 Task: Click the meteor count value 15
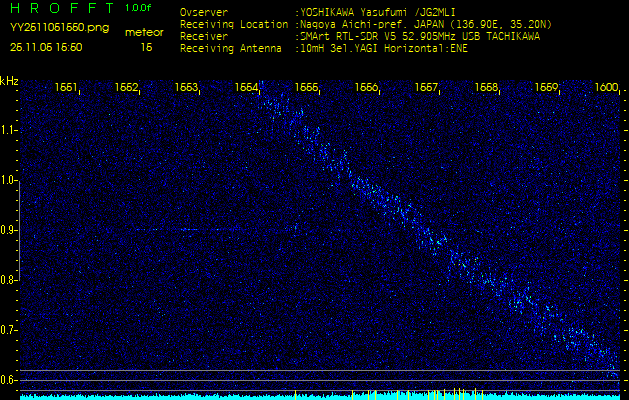(146, 47)
